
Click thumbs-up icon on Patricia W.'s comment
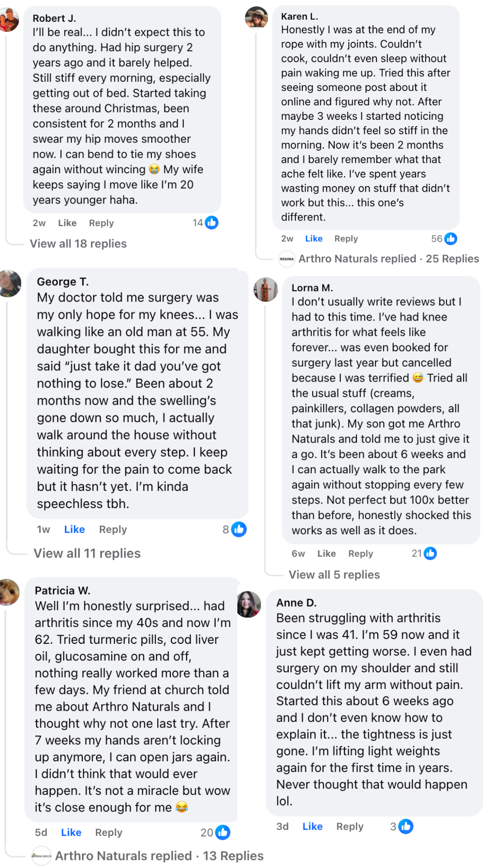(x=222, y=832)
